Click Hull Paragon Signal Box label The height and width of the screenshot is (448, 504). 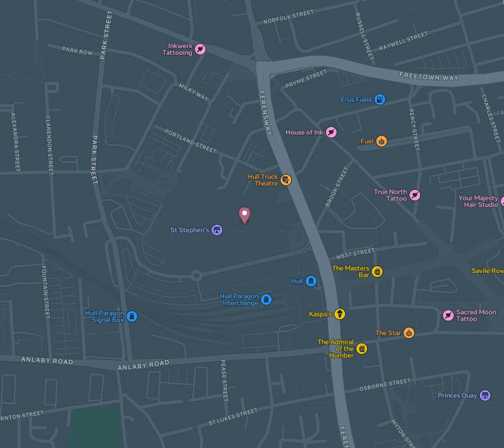tap(105, 316)
